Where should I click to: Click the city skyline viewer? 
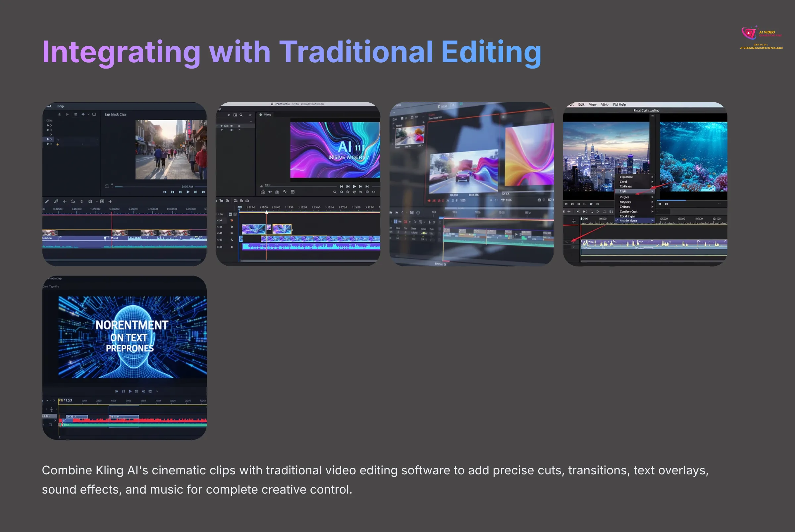click(x=606, y=156)
